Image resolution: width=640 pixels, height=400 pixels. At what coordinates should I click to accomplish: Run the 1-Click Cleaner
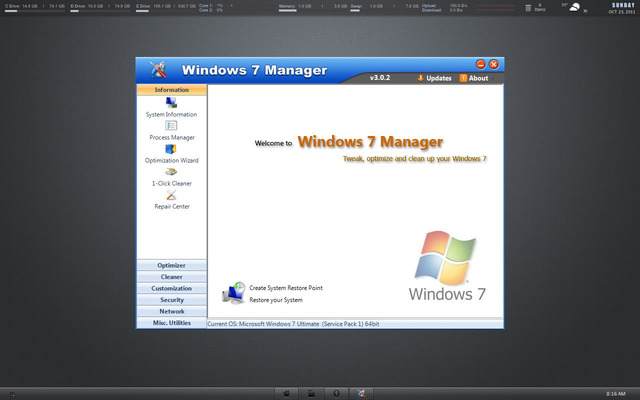171,177
